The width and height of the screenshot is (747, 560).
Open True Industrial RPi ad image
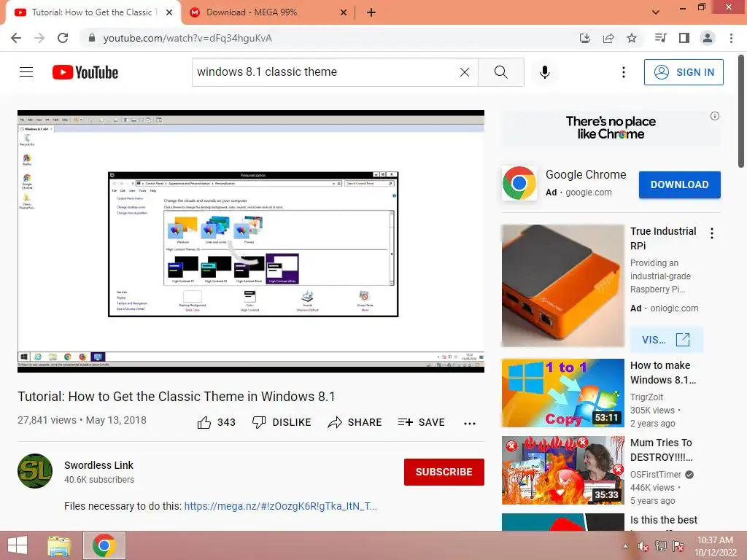(x=562, y=286)
